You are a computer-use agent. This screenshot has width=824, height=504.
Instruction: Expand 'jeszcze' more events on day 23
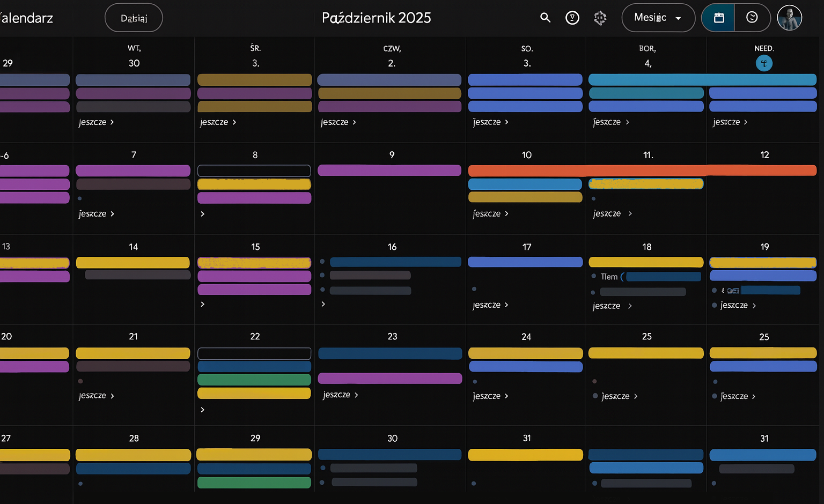340,395
